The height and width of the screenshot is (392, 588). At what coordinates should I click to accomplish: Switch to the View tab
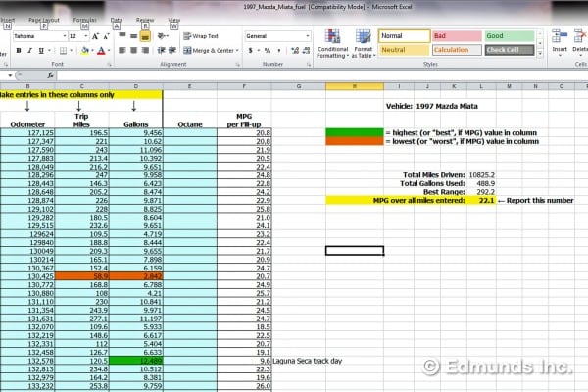point(174,20)
